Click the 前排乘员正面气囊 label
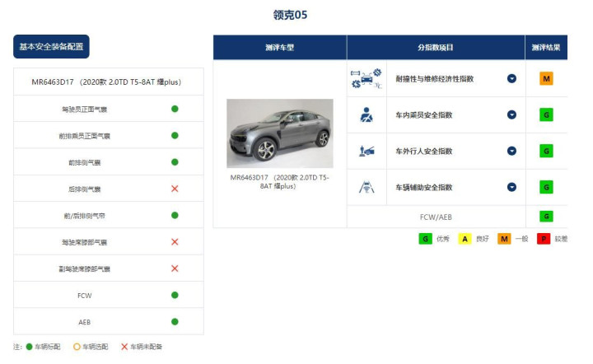The width and height of the screenshot is (593, 364). coord(84,136)
